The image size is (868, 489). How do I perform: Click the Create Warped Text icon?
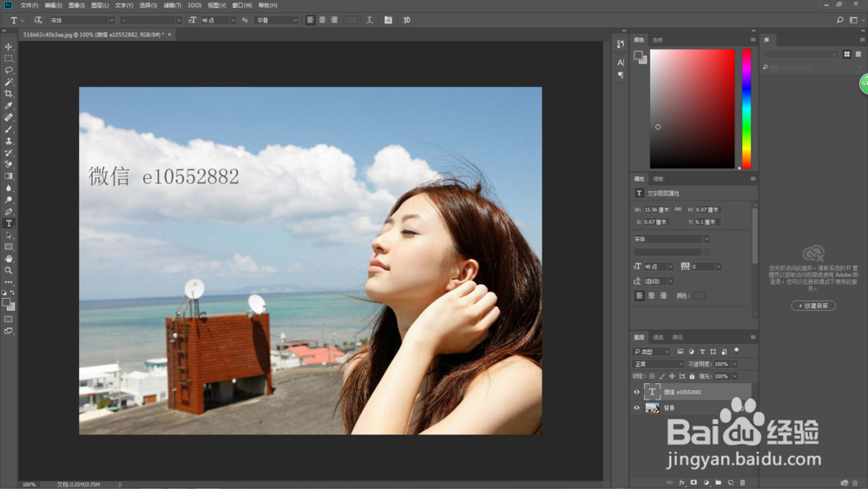pos(370,20)
